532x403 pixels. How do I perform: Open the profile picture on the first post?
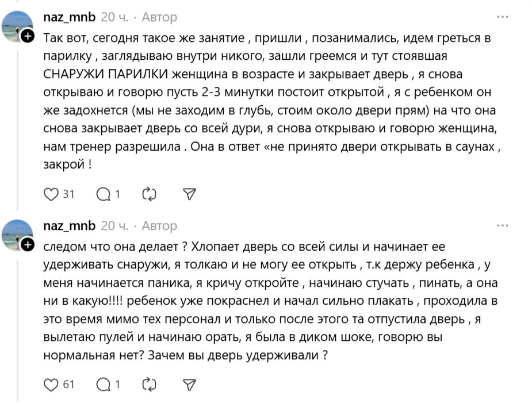pos(17,26)
